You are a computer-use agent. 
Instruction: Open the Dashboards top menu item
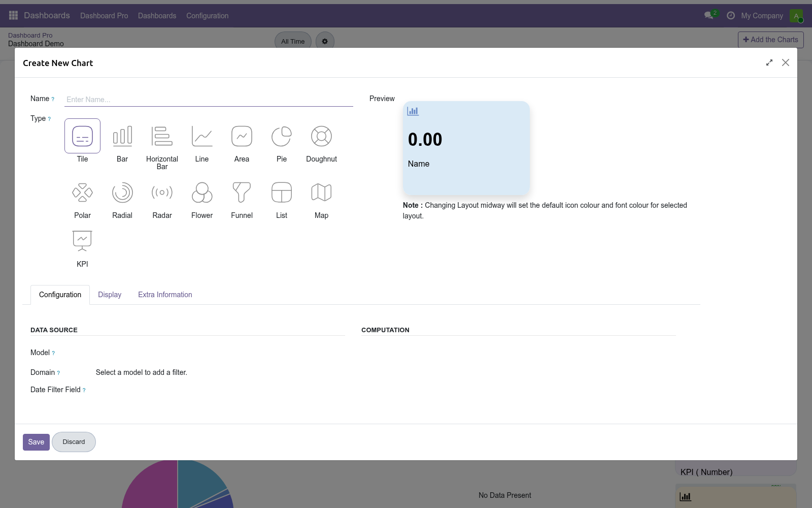[157, 16]
